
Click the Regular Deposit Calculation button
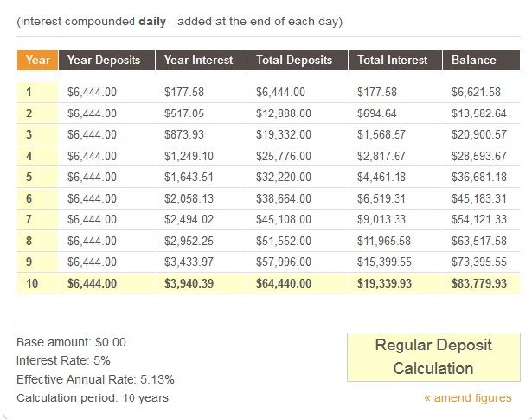point(433,357)
